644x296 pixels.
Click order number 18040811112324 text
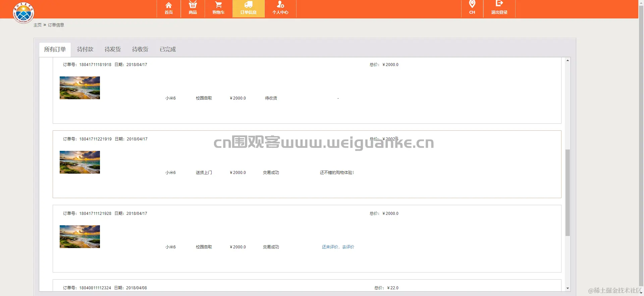[95, 288]
